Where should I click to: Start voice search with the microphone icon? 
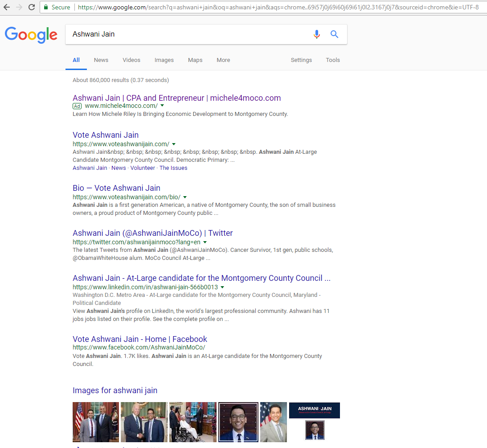click(x=316, y=34)
